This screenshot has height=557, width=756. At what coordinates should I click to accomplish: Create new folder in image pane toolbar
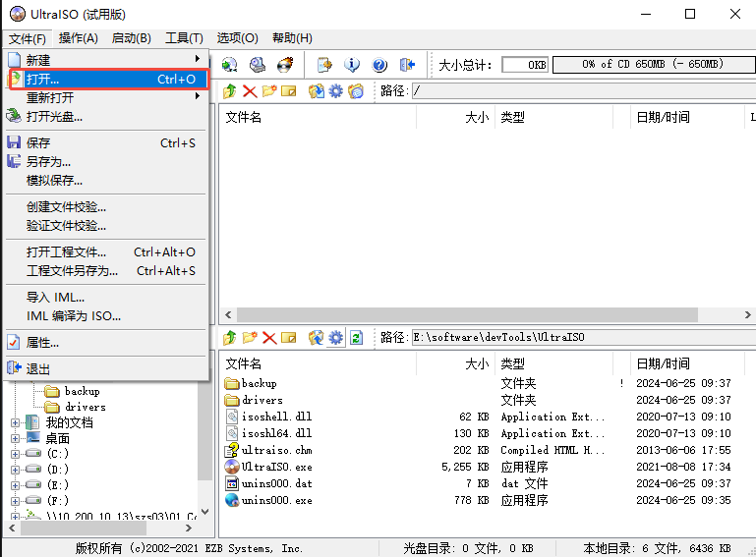269,91
